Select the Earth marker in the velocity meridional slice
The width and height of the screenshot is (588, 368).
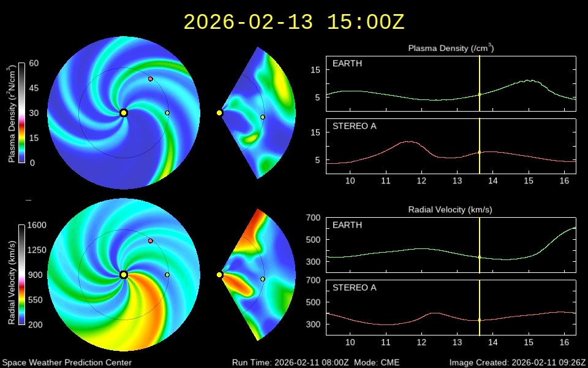point(263,279)
